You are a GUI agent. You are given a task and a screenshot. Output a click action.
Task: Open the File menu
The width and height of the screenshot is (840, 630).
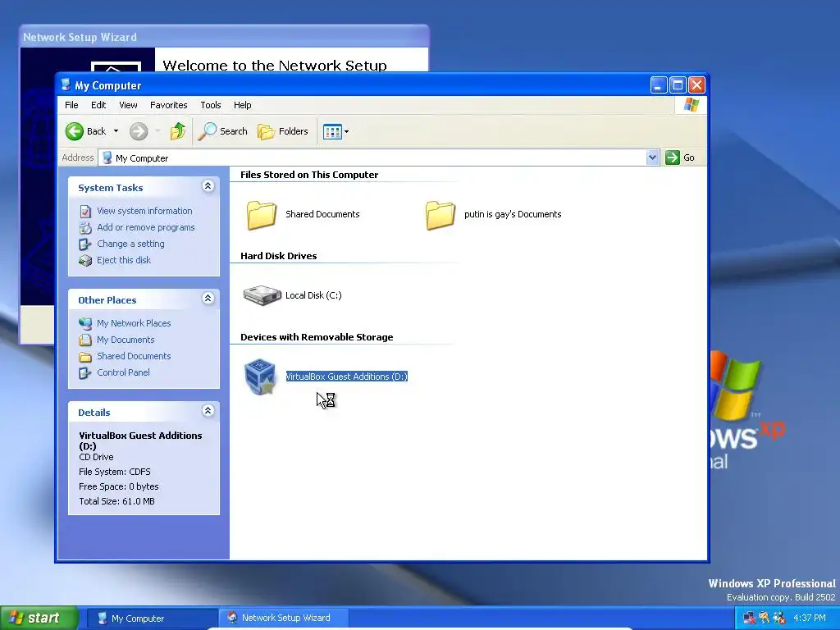pyautogui.click(x=71, y=105)
